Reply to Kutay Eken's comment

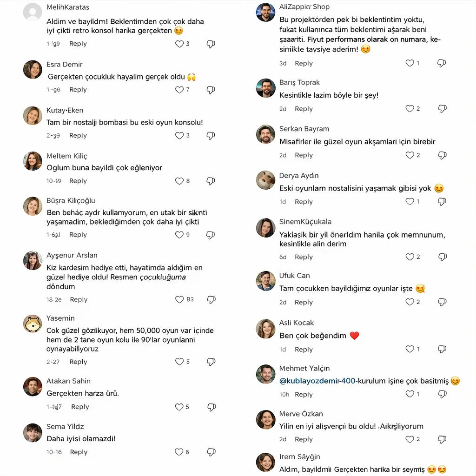pyautogui.click(x=78, y=136)
